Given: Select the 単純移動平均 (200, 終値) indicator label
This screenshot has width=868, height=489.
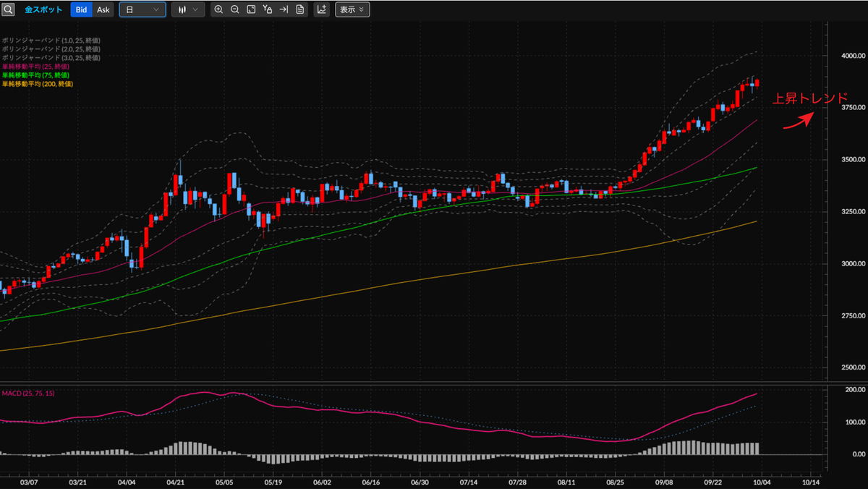Looking at the screenshot, I should pos(37,84).
